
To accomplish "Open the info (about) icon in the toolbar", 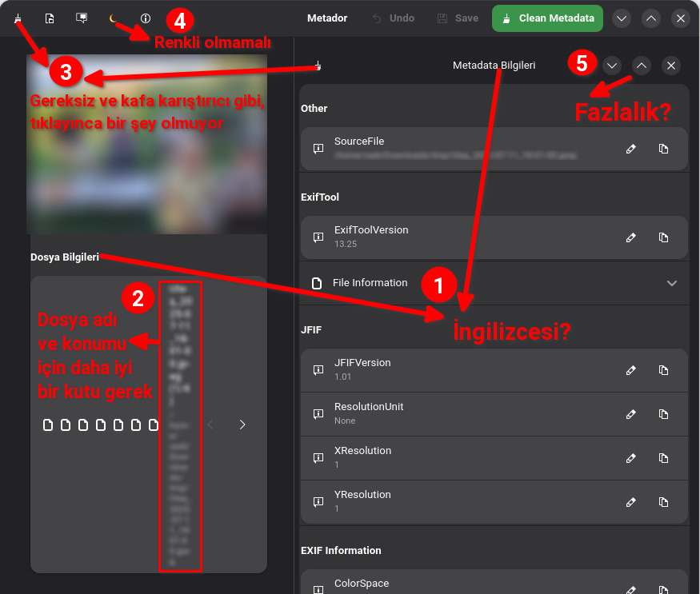I will 145,18.
